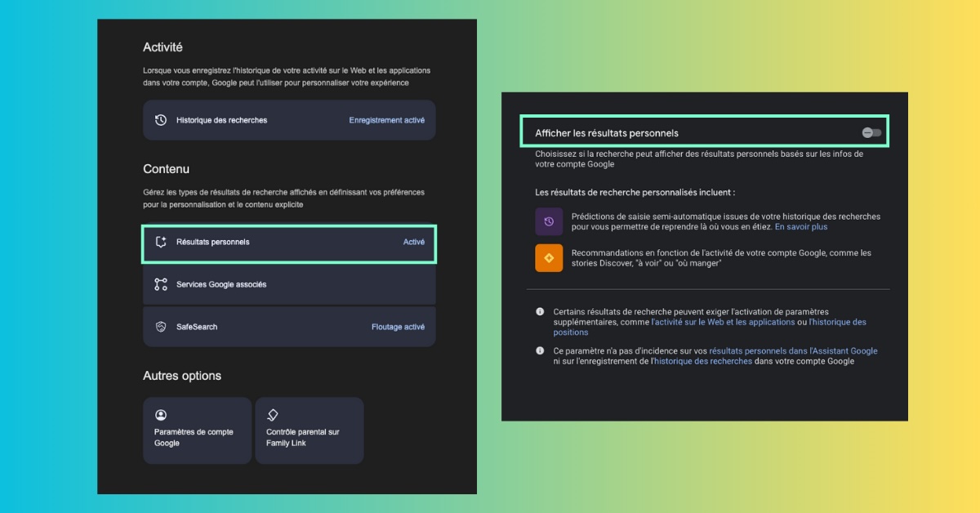
Task: Click the Prédictions de saisie semi-automatique description
Action: [x=726, y=221]
